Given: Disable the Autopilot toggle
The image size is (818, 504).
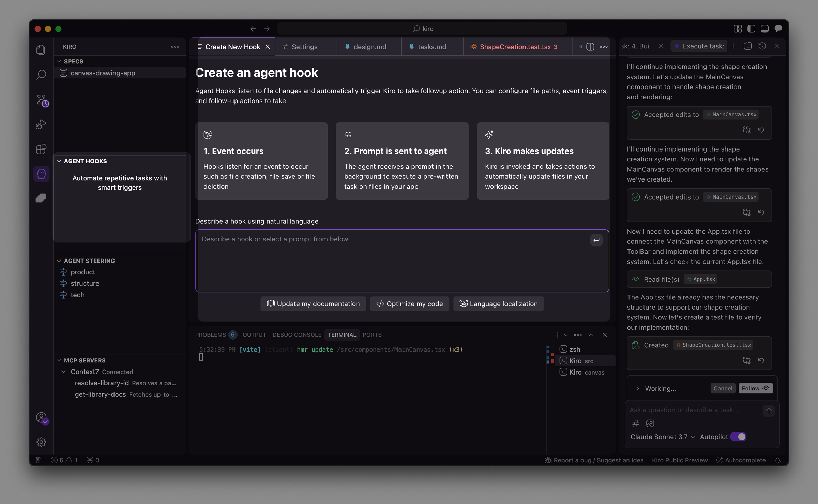Looking at the screenshot, I should click(738, 436).
